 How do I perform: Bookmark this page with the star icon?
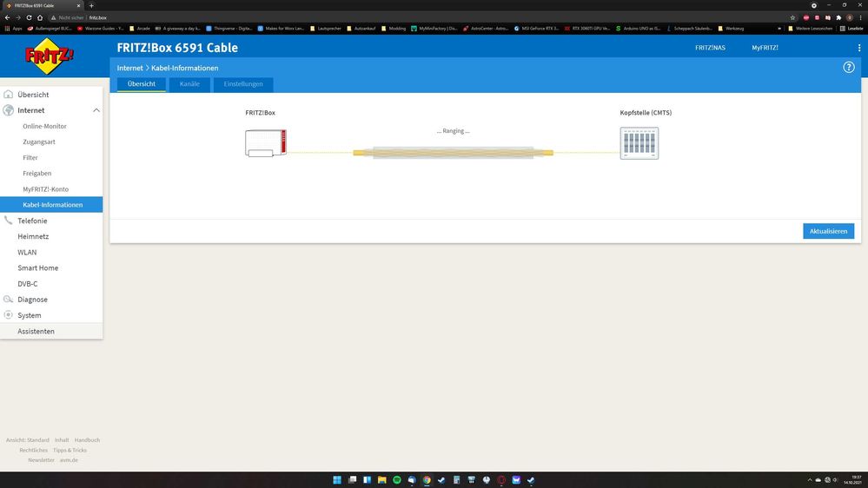[792, 17]
